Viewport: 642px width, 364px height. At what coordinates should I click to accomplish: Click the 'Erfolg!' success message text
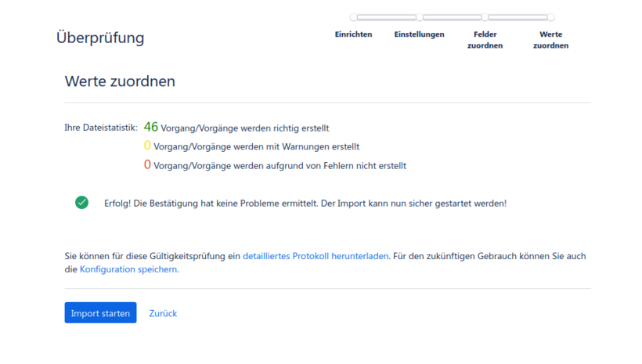click(x=305, y=204)
